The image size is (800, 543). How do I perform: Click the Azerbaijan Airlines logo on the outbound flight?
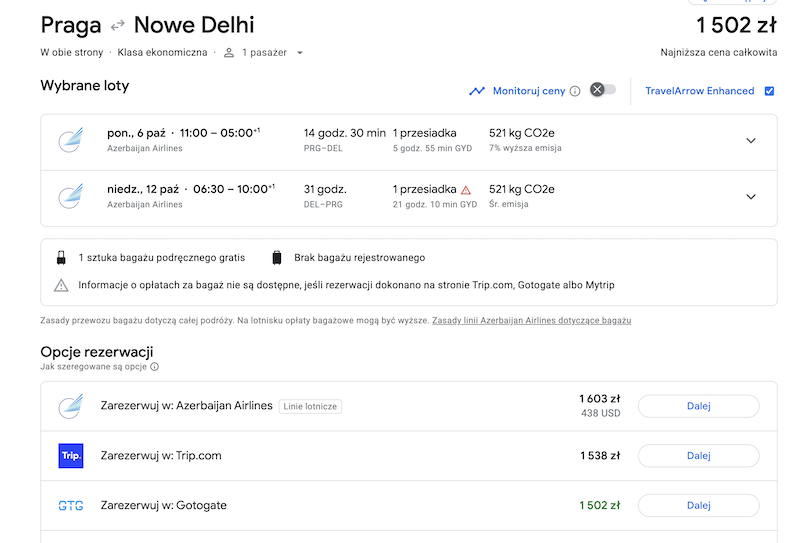(x=71, y=140)
